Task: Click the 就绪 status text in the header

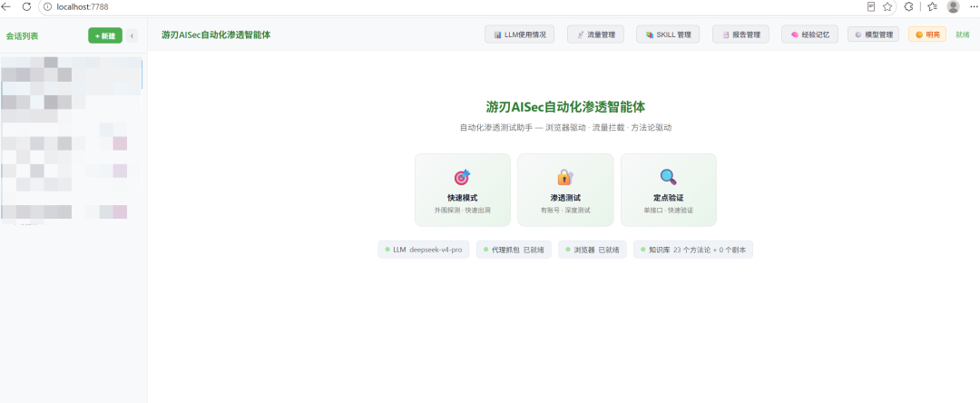Action: point(963,35)
